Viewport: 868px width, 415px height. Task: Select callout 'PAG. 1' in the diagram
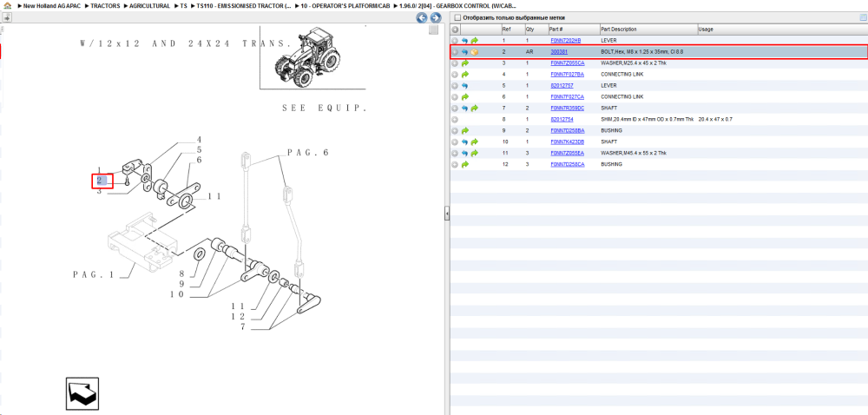point(93,273)
